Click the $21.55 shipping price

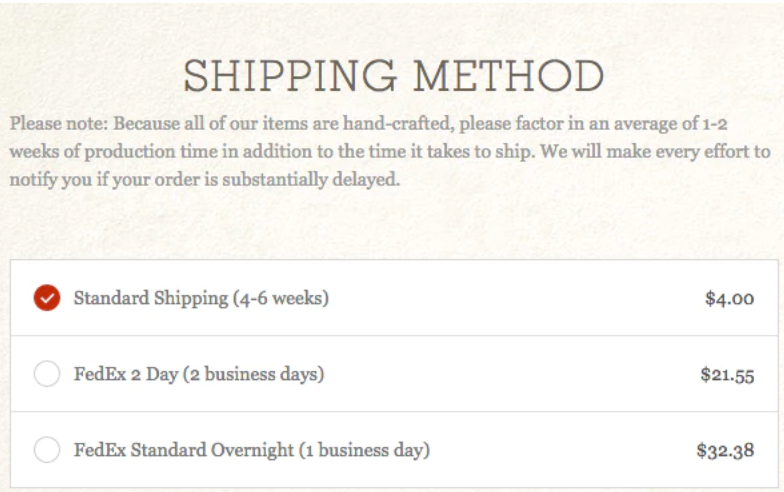coord(728,374)
